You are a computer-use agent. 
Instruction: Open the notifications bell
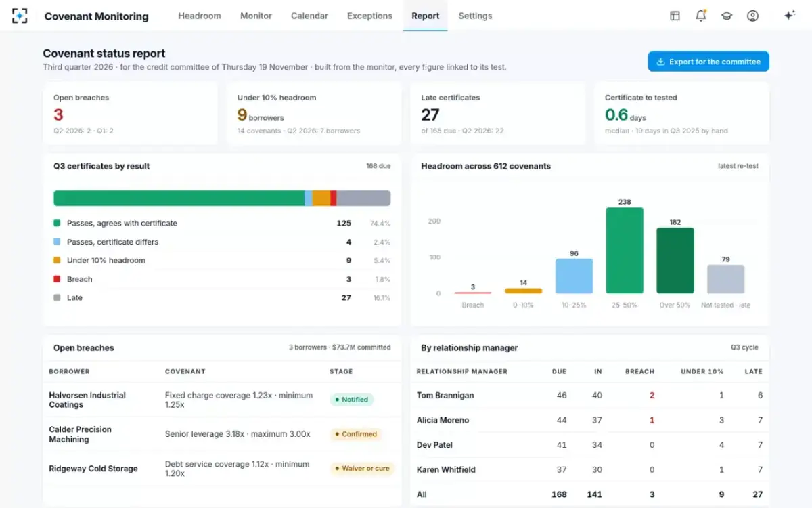[x=701, y=16]
